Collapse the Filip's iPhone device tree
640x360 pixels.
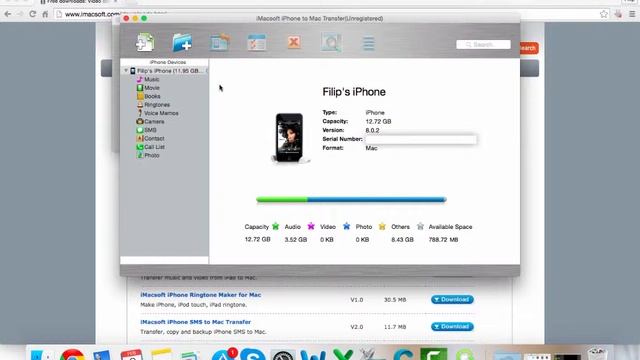126,71
